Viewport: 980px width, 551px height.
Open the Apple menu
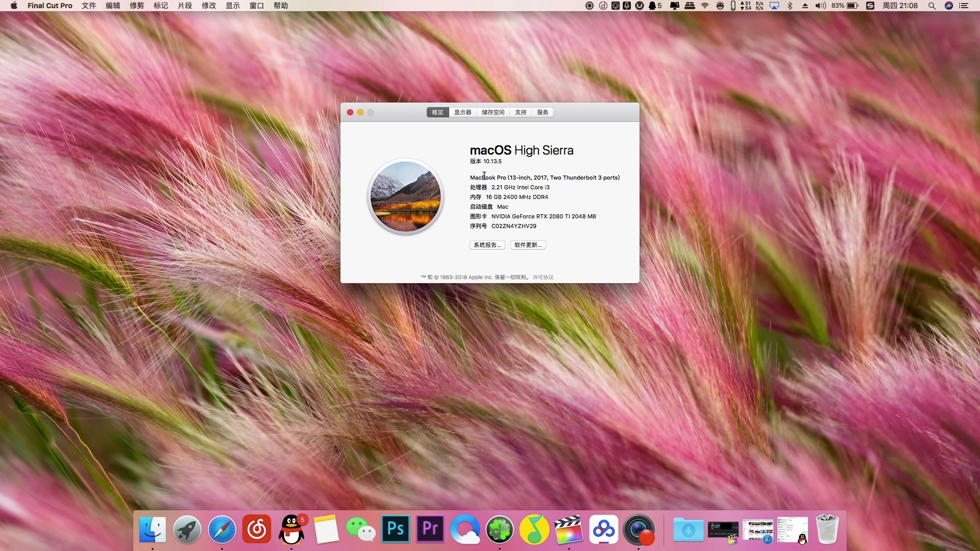(14, 6)
